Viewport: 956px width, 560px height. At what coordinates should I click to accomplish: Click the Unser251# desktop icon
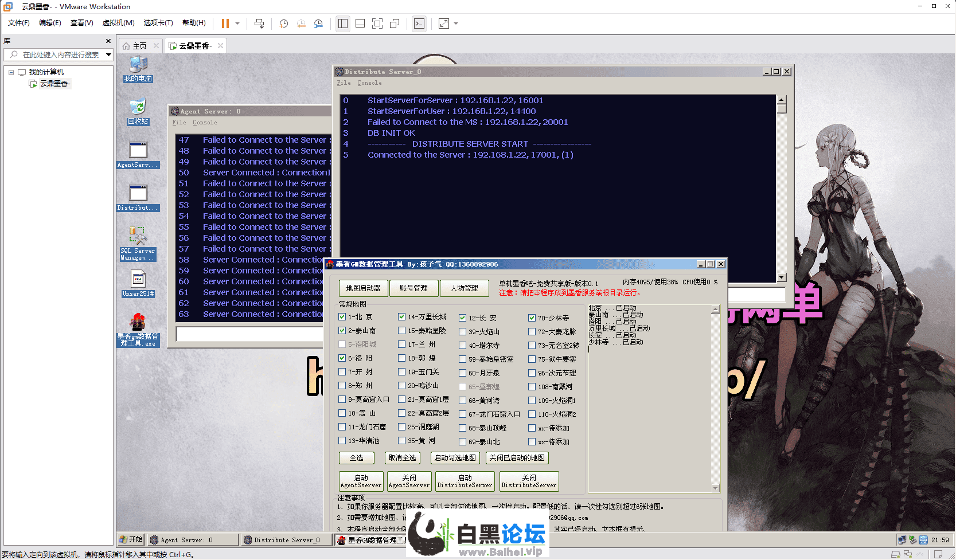tap(138, 284)
